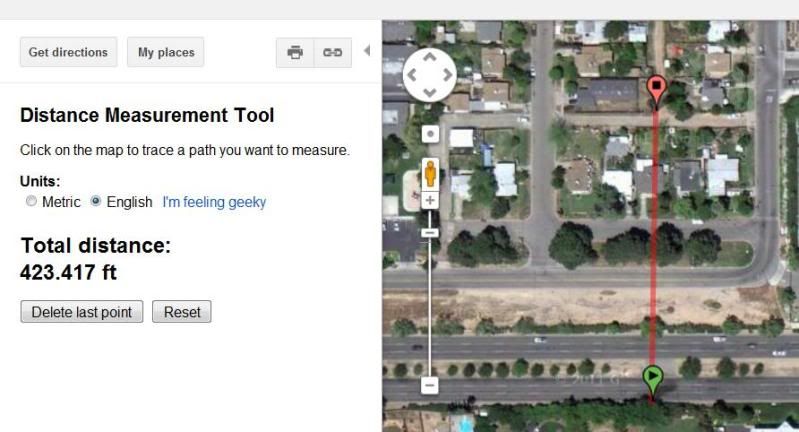Pan the map right with the arrow
Image resolution: width=799 pixels, height=432 pixels.
click(x=447, y=75)
